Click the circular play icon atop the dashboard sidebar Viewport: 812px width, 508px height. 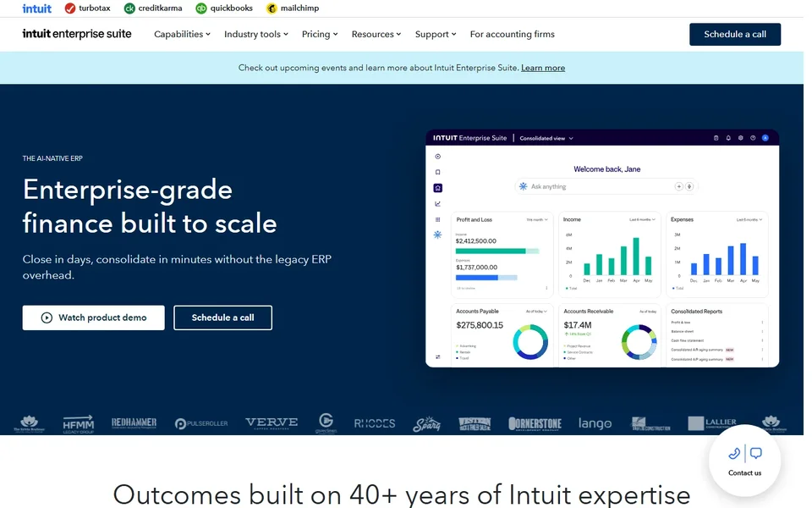(x=437, y=157)
